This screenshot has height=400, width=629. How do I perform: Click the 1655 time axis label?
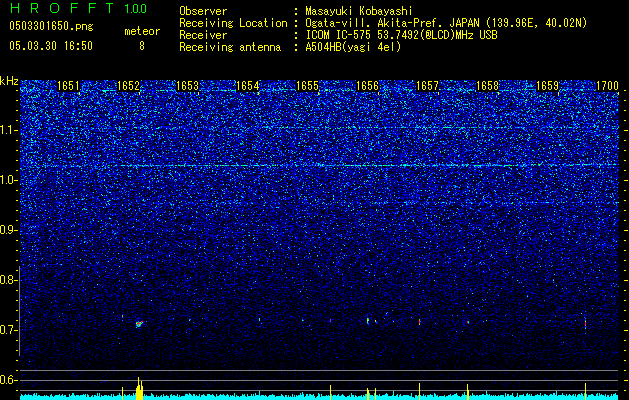click(307, 86)
